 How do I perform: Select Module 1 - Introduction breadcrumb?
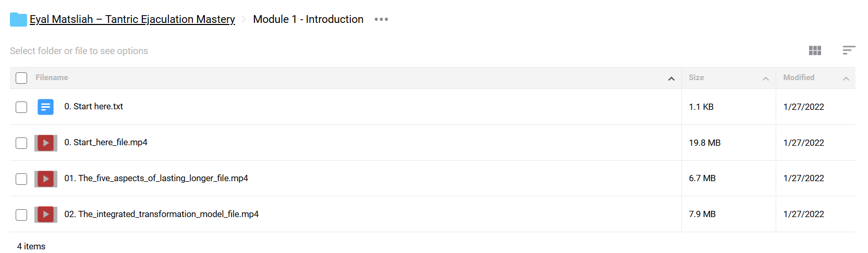point(308,19)
